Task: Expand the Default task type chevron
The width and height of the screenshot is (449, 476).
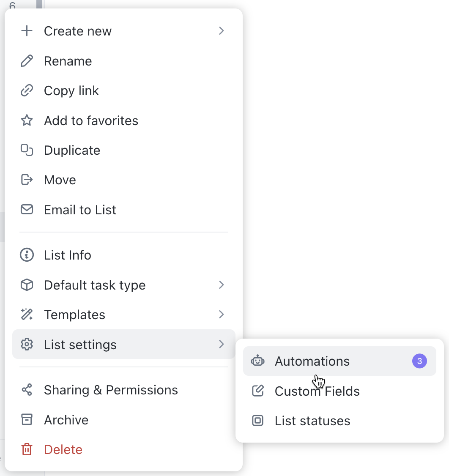Action: [221, 285]
